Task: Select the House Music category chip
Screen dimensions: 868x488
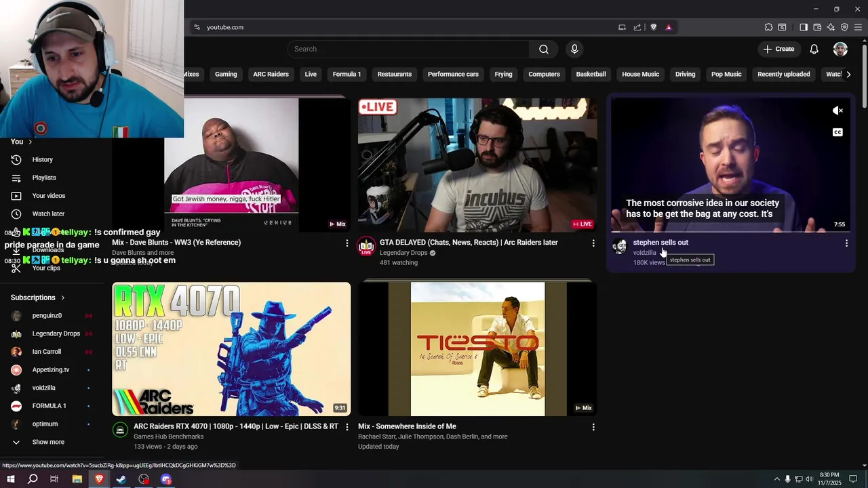Action: pyautogui.click(x=640, y=74)
